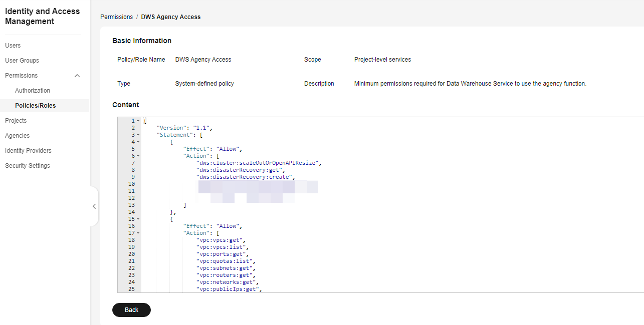Click the Basic Information heading

point(142,41)
